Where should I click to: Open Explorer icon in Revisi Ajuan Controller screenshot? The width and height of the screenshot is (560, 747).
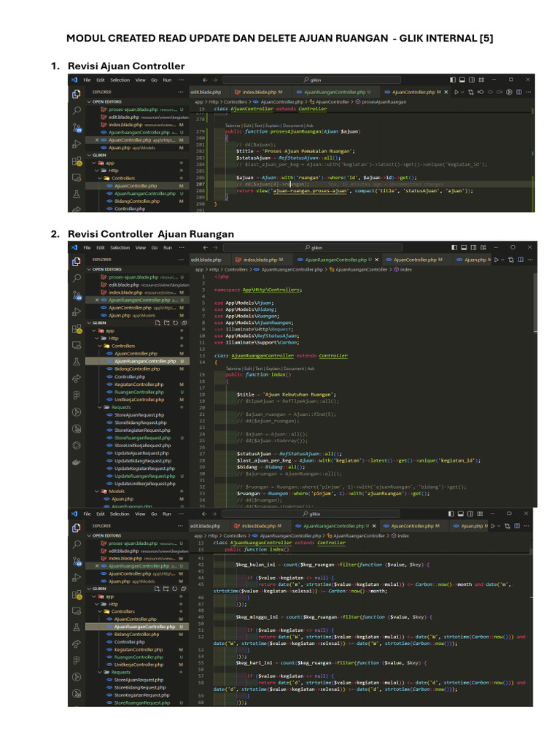[x=76, y=94]
